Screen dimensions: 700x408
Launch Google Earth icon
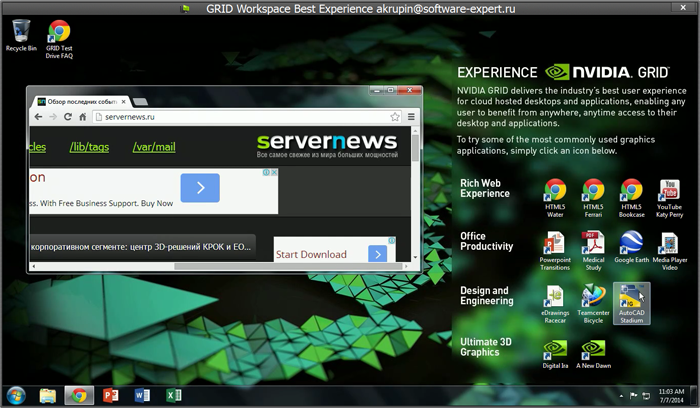(x=632, y=247)
